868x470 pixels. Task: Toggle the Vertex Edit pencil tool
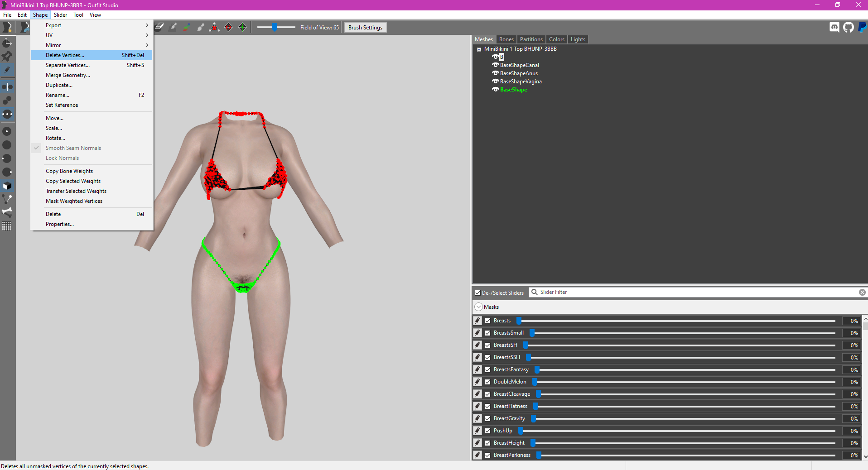pos(7,70)
